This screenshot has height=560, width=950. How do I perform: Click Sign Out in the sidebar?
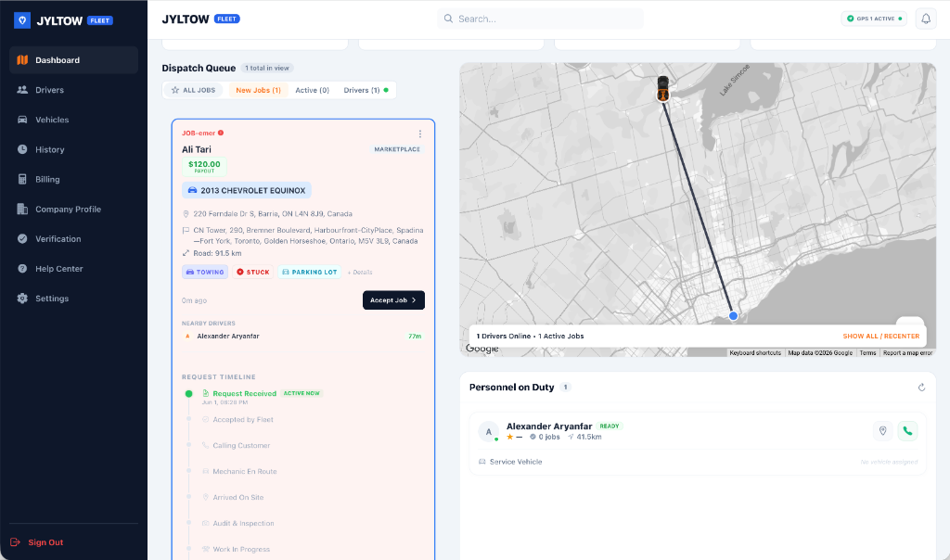pyautogui.click(x=37, y=541)
